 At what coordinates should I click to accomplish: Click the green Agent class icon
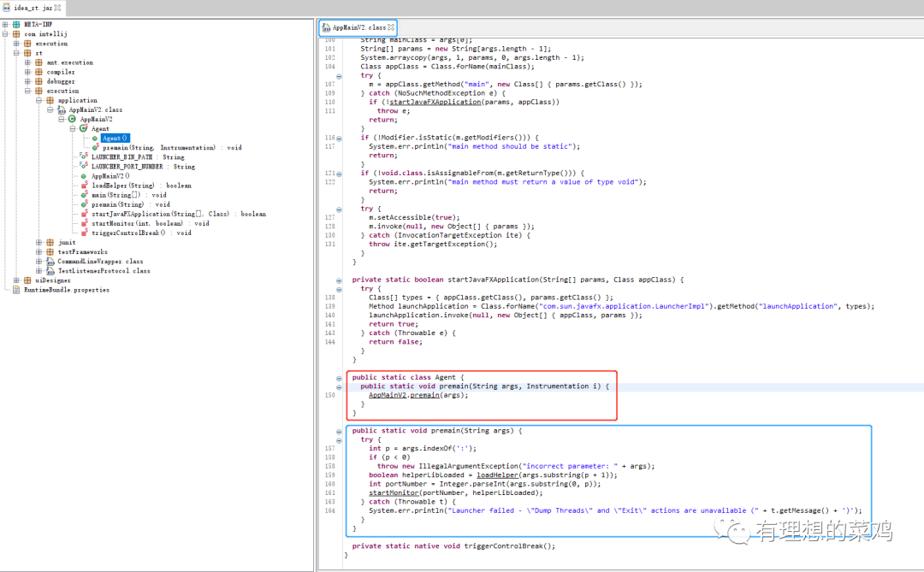[83, 129]
